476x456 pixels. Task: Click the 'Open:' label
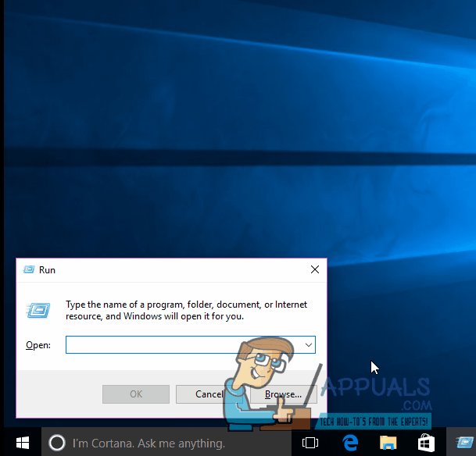tap(38, 345)
